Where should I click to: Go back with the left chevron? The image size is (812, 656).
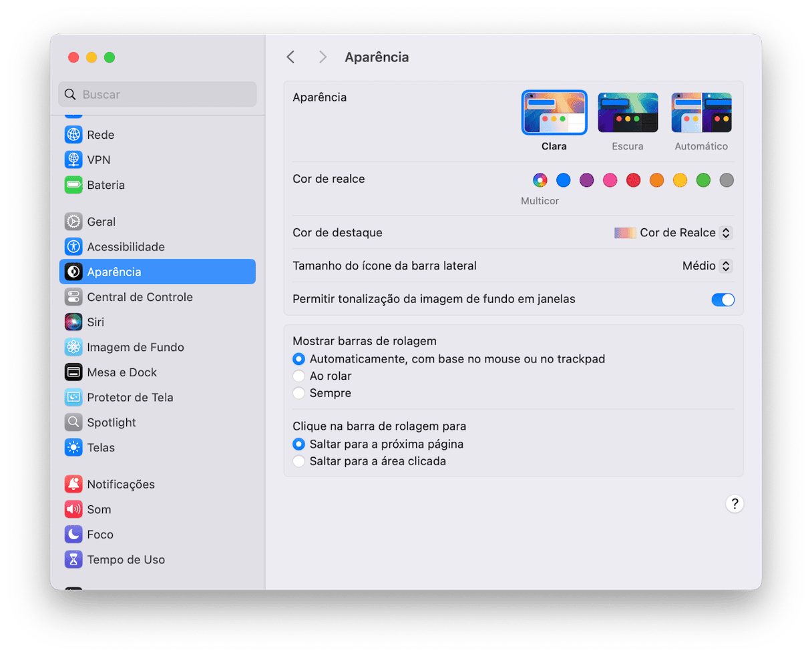[290, 57]
